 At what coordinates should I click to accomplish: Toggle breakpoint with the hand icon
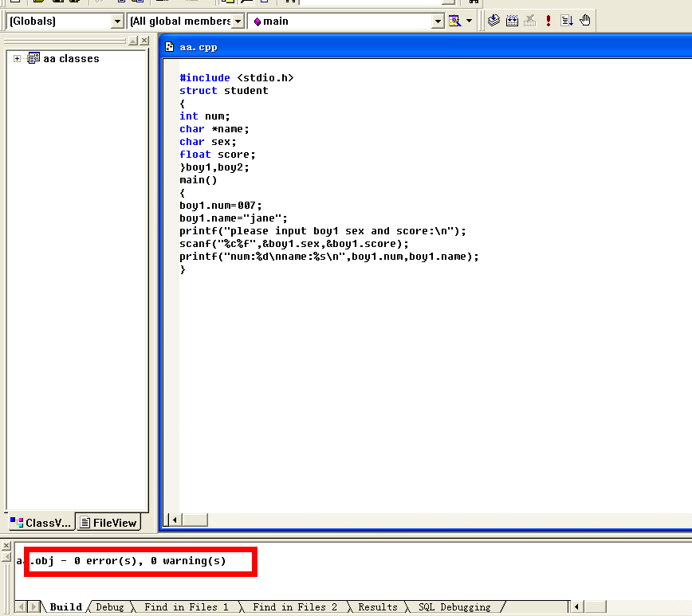point(585,20)
